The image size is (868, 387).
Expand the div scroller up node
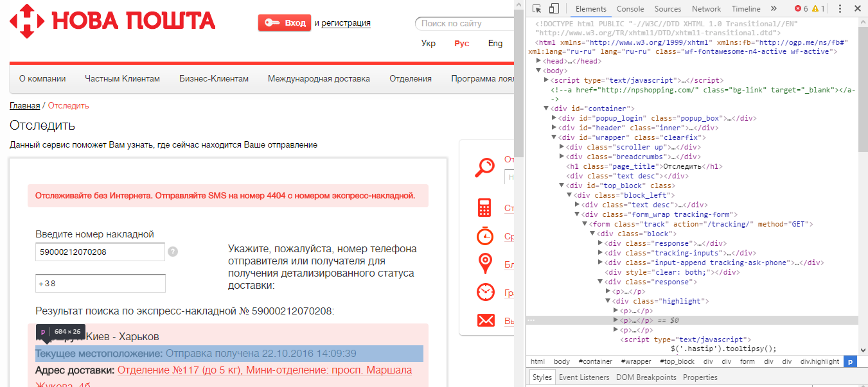[x=562, y=148]
